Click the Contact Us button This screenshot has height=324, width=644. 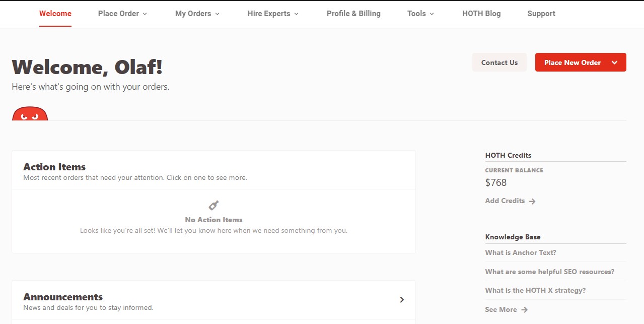499,62
